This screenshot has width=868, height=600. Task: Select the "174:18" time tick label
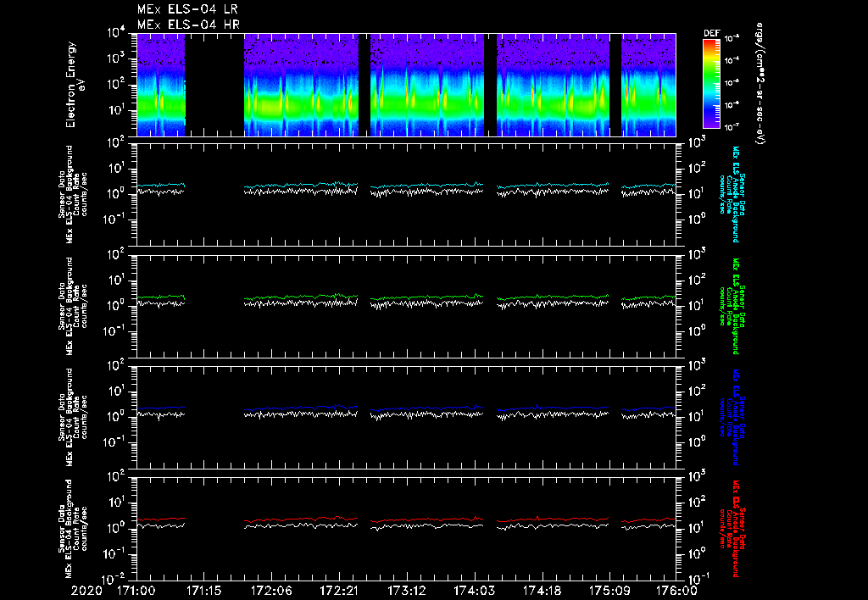(542, 591)
